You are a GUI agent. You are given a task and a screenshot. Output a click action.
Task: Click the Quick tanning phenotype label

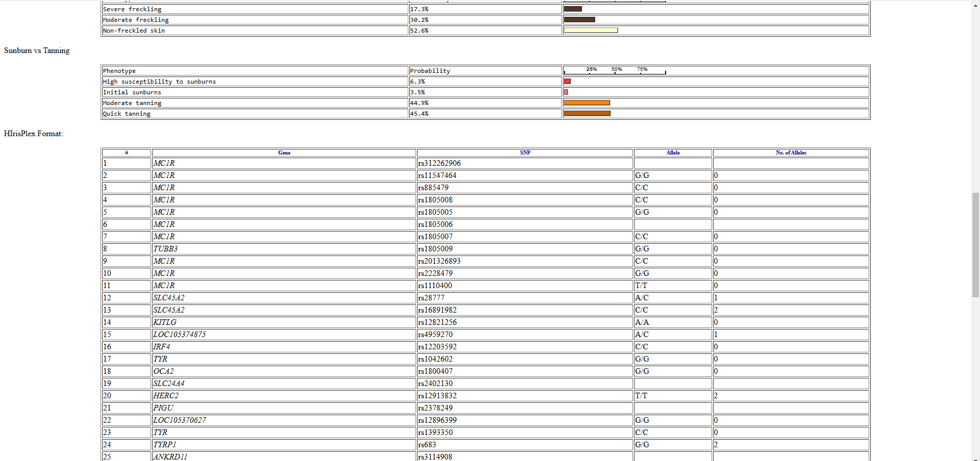pyautogui.click(x=127, y=113)
